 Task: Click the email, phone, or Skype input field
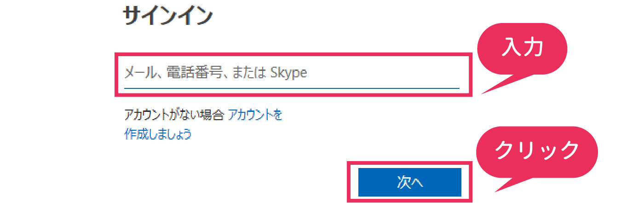click(292, 74)
